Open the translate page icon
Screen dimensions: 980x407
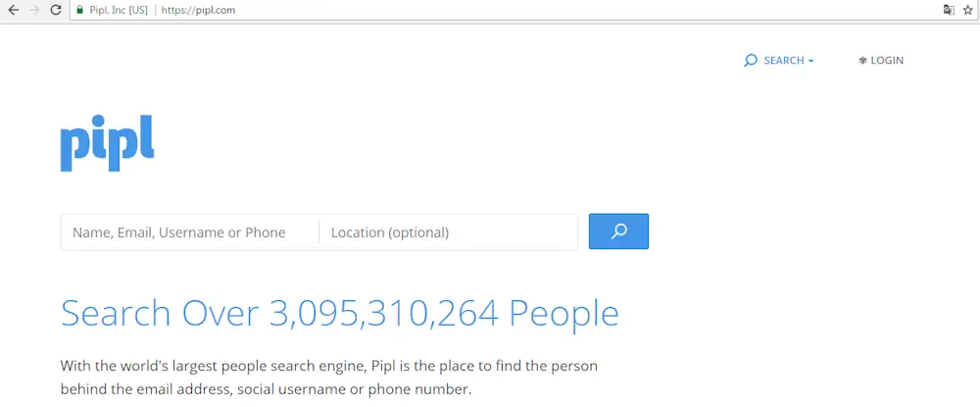coord(948,10)
